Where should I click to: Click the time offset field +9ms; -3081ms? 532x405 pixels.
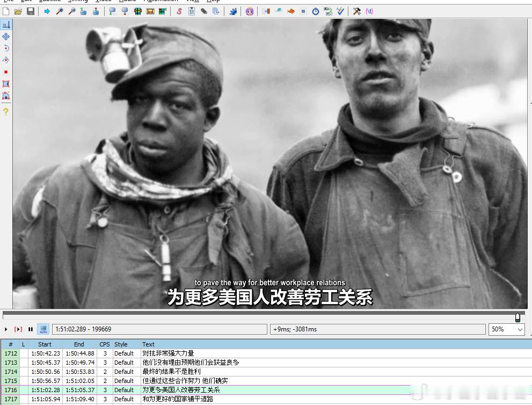point(377,329)
